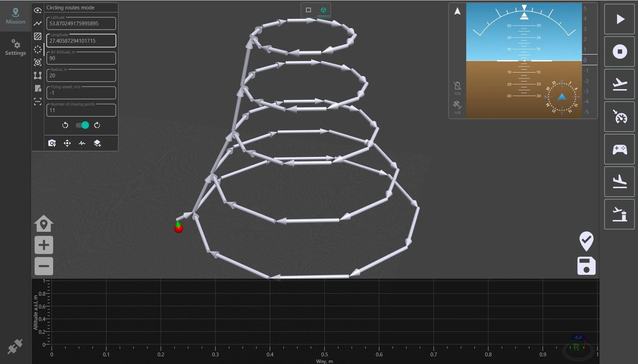Edit the Number of chasing points field
638x364 pixels.
pyautogui.click(x=81, y=110)
